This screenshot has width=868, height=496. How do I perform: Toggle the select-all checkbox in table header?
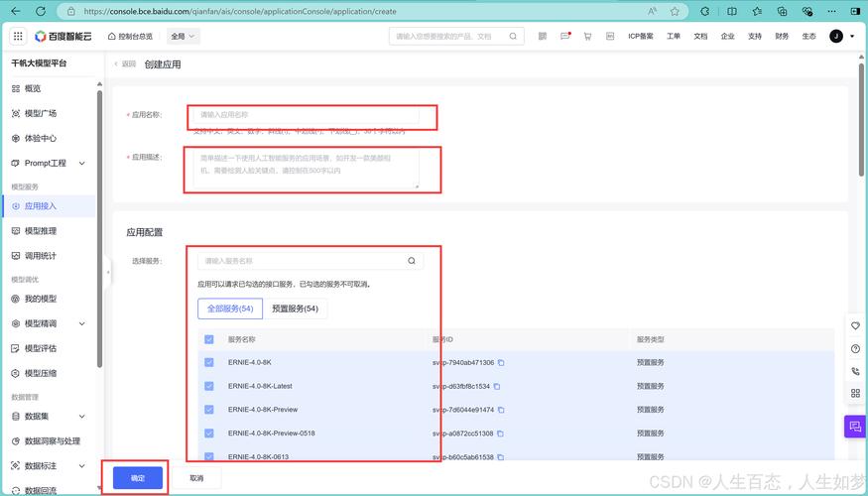[208, 339]
